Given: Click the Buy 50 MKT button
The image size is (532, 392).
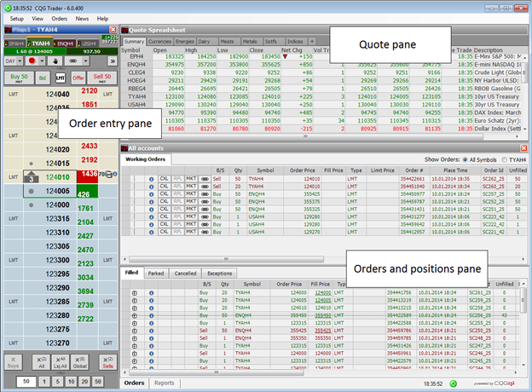Looking at the screenshot, I should [19, 78].
